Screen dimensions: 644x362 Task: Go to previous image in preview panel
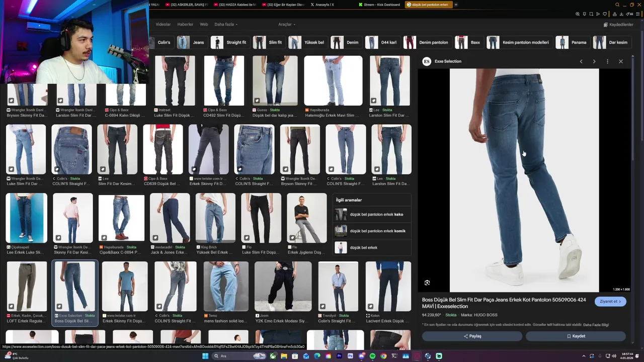pyautogui.click(x=581, y=61)
